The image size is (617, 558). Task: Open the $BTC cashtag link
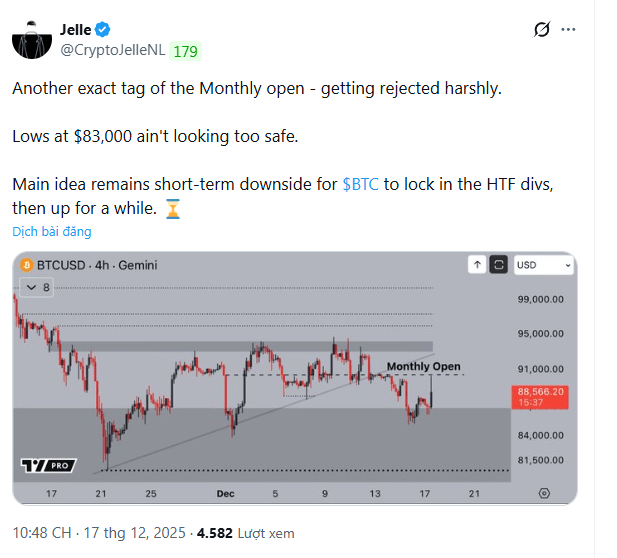click(360, 185)
